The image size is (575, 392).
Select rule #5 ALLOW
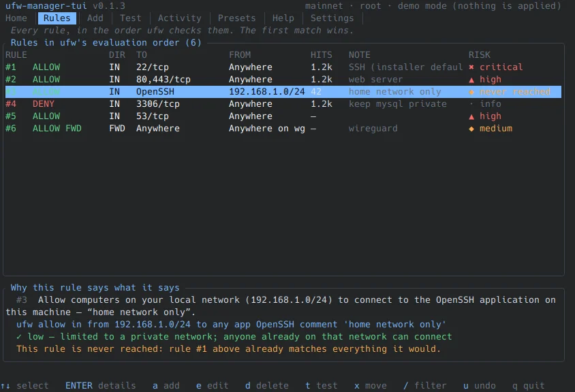pyautogui.click(x=283, y=116)
